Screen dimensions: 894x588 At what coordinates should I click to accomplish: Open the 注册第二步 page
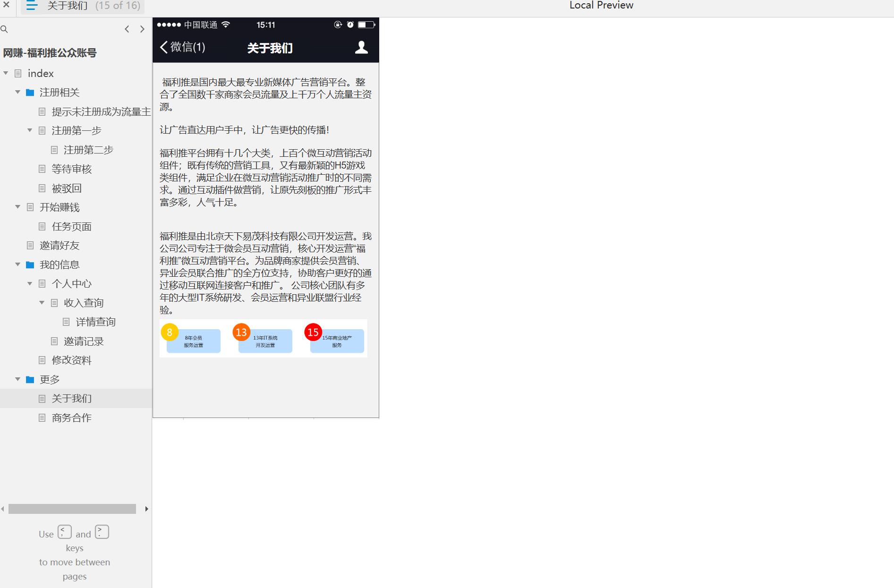[x=89, y=150]
